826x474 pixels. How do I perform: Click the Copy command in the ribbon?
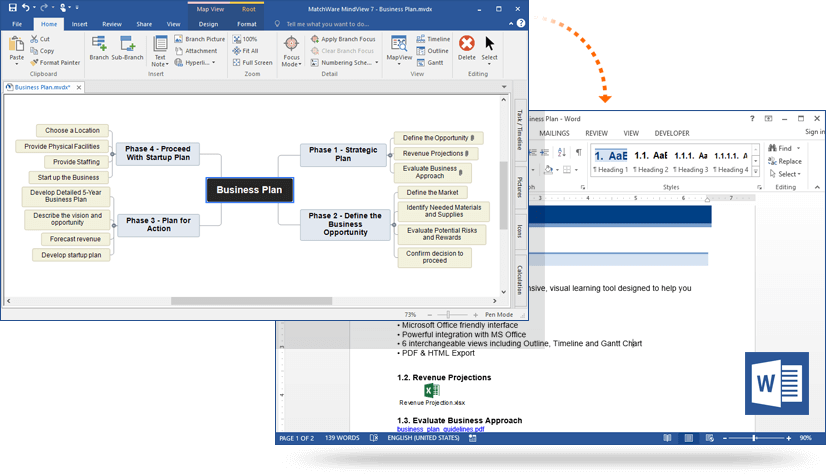pyautogui.click(x=42, y=51)
